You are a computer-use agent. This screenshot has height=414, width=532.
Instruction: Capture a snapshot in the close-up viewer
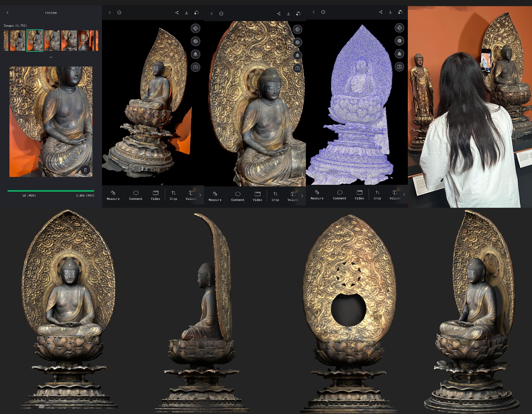click(297, 68)
